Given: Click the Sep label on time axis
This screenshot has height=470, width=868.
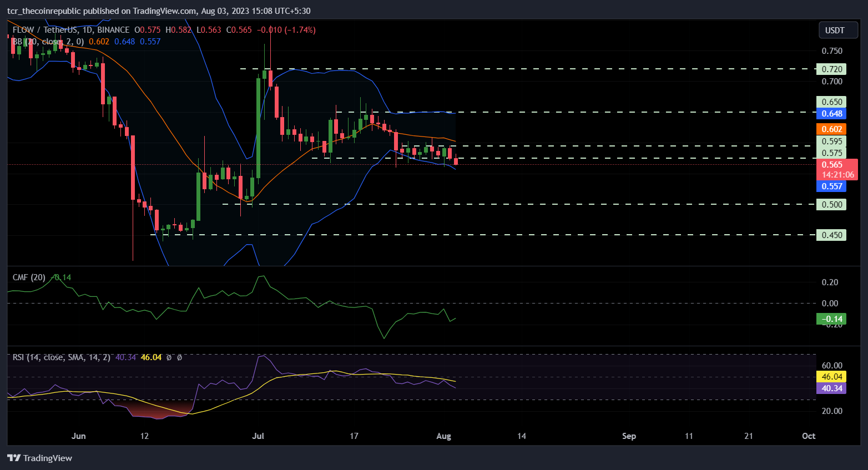Looking at the screenshot, I should (x=629, y=436).
